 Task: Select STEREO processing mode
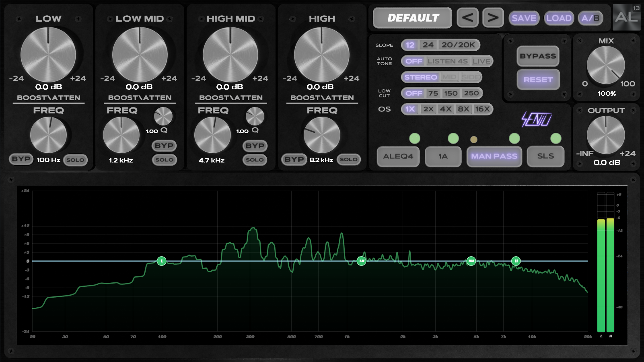pyautogui.click(x=421, y=77)
